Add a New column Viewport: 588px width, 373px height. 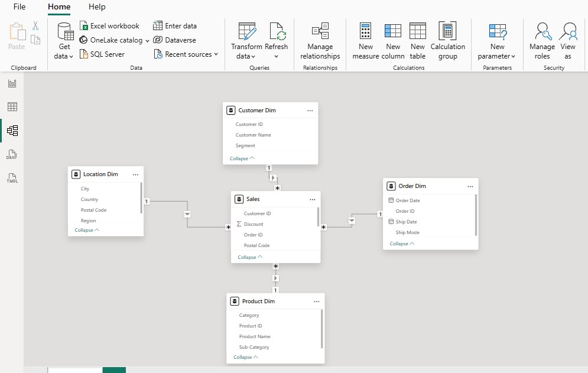pyautogui.click(x=393, y=41)
